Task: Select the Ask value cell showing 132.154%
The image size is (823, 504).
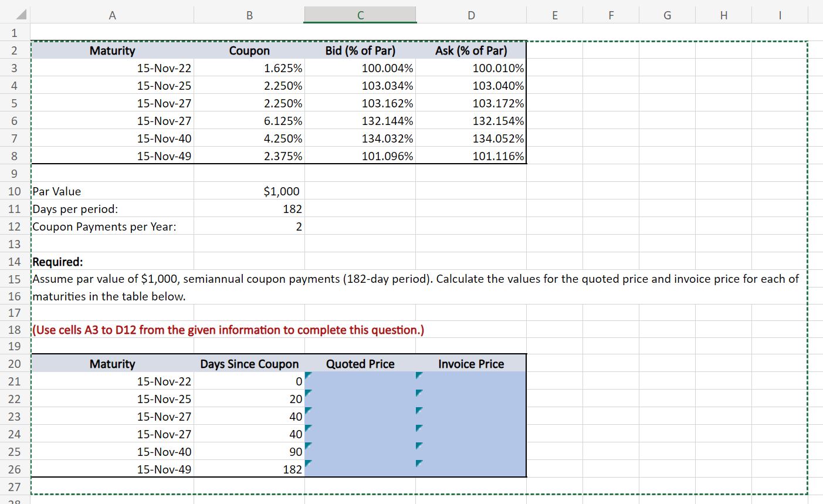Action: coord(471,121)
